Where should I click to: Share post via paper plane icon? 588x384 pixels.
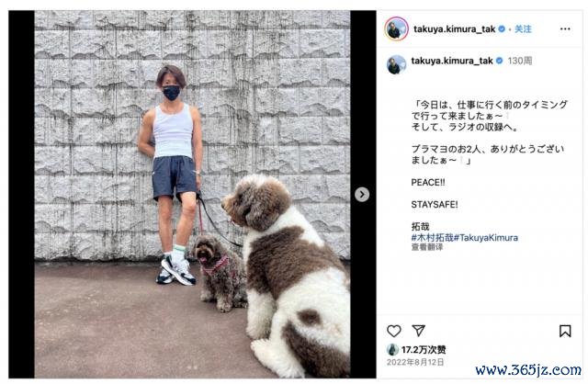[419, 331]
